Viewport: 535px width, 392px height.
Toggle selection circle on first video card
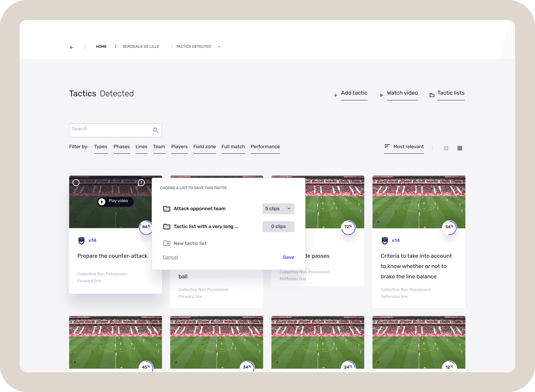(x=76, y=183)
